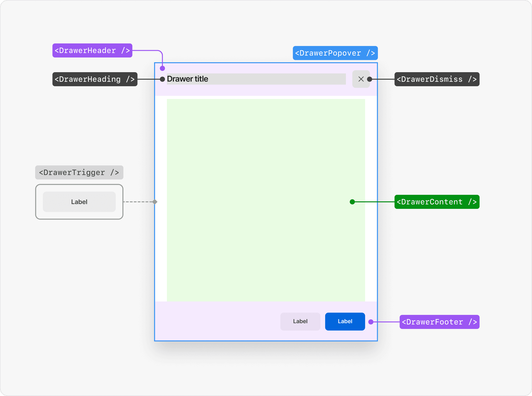Click the X dismiss icon in drawer header
This screenshot has height=396, width=532.
(361, 79)
